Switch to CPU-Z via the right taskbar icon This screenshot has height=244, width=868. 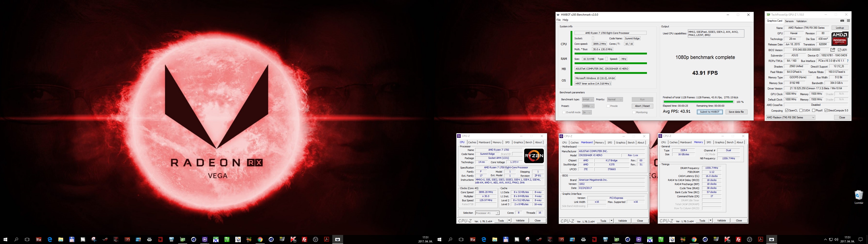[639, 239]
